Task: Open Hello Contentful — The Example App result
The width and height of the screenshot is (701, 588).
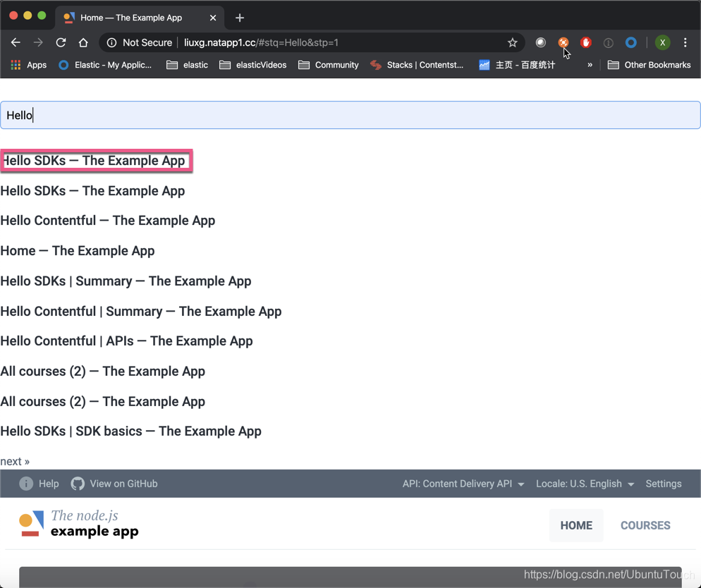Action: pyautogui.click(x=107, y=220)
